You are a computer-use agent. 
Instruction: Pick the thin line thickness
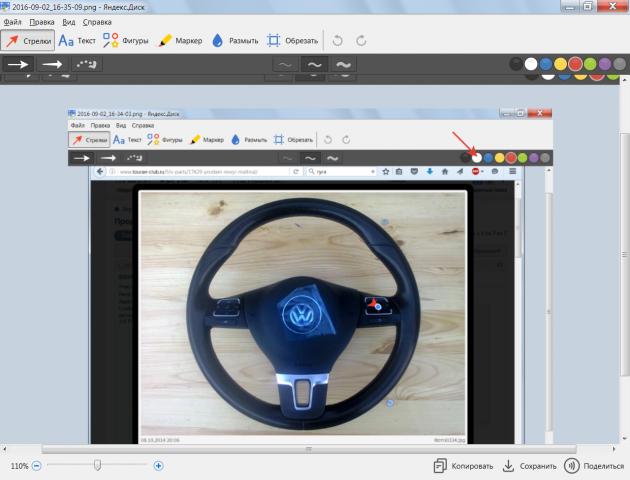(x=285, y=64)
